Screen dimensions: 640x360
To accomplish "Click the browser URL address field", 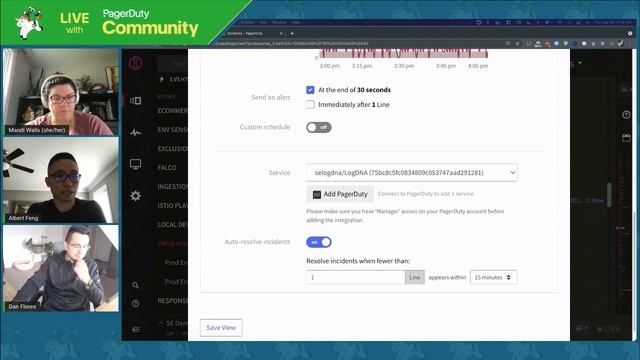I will pyautogui.click(x=359, y=43).
